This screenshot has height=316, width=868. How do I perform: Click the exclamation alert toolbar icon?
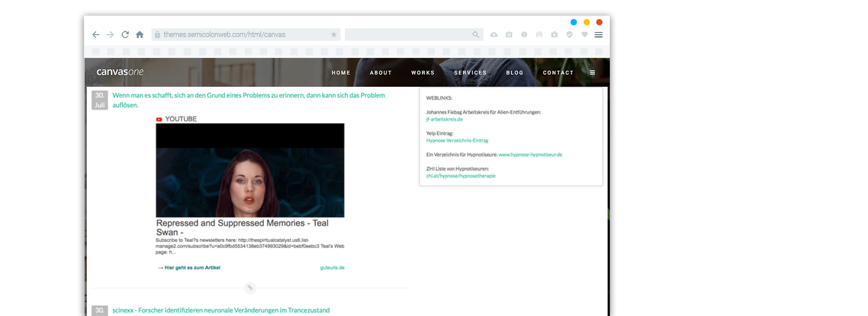point(524,35)
